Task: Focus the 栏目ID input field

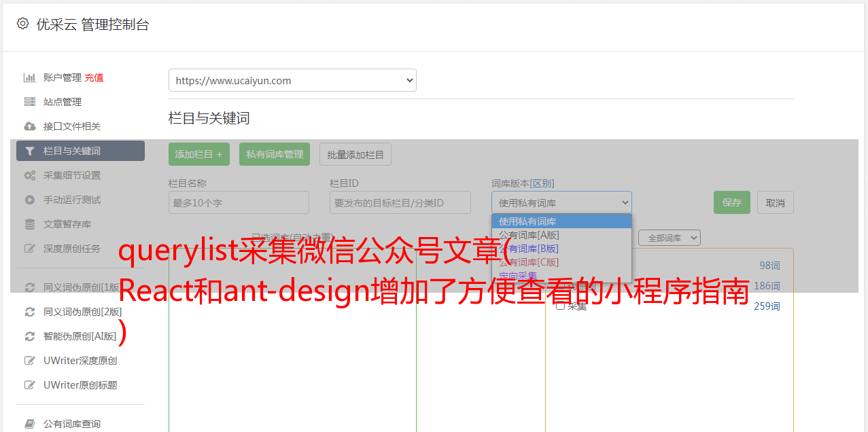Action: pyautogui.click(x=400, y=202)
